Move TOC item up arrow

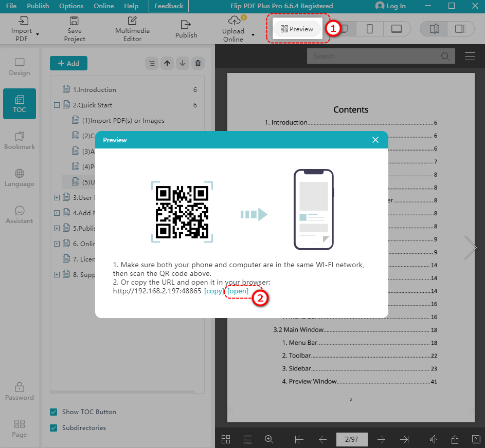coord(167,63)
